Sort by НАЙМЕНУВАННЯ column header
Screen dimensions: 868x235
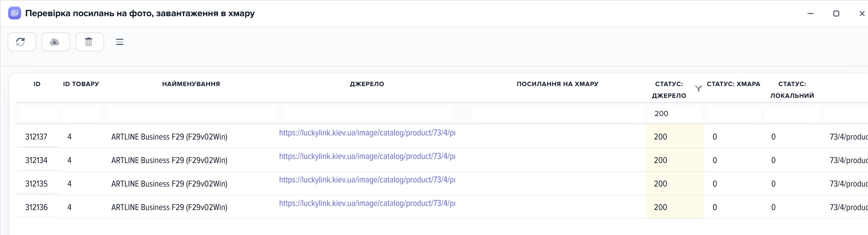[191, 84]
